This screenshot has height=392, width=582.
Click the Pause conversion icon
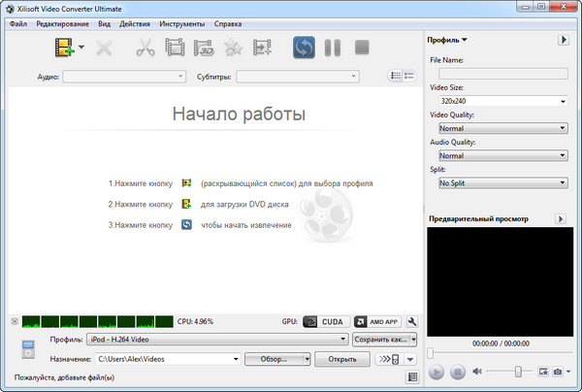click(x=333, y=47)
